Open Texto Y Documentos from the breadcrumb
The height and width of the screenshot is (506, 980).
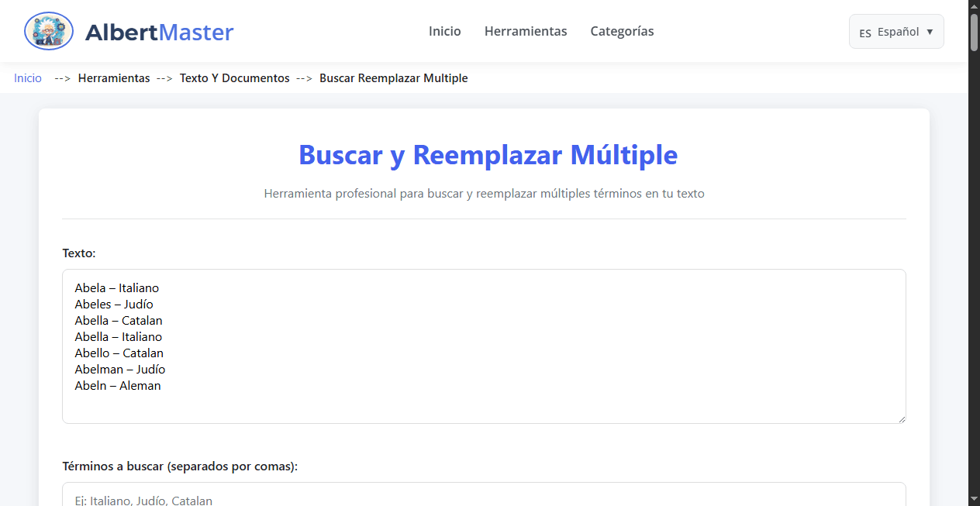pos(234,78)
